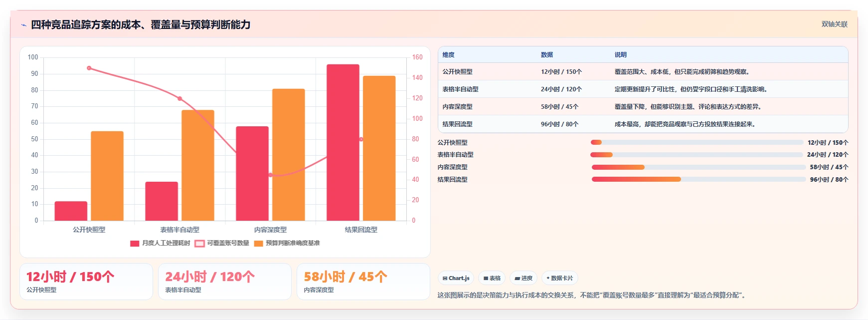Open the 12小时 / 150个 data card
Viewport: 868px width, 320px height.
pyautogui.click(x=86, y=282)
